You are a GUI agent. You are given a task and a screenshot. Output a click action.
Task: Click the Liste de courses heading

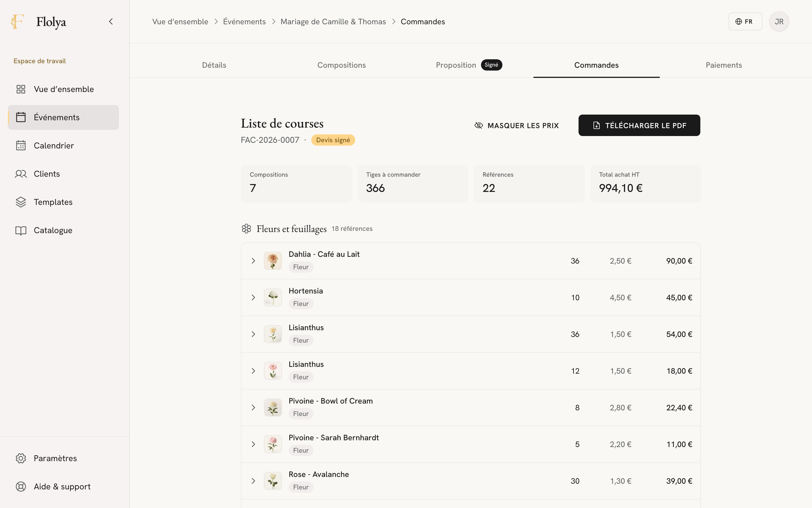click(282, 123)
